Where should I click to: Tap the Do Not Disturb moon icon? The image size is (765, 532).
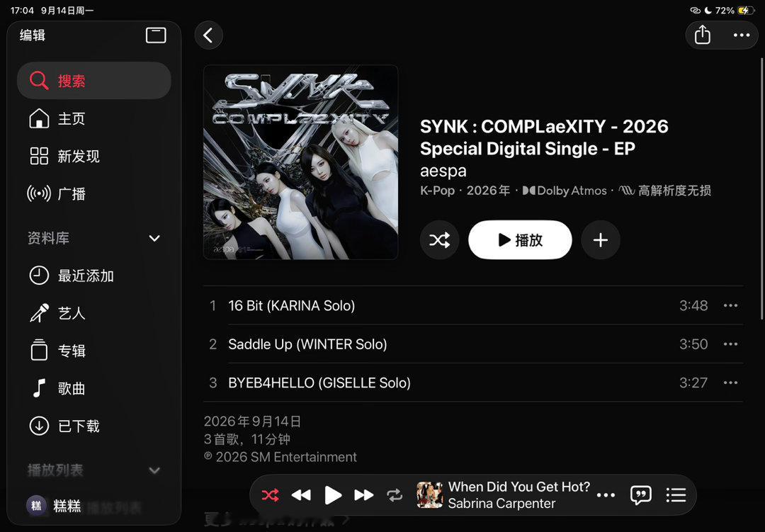708,10
